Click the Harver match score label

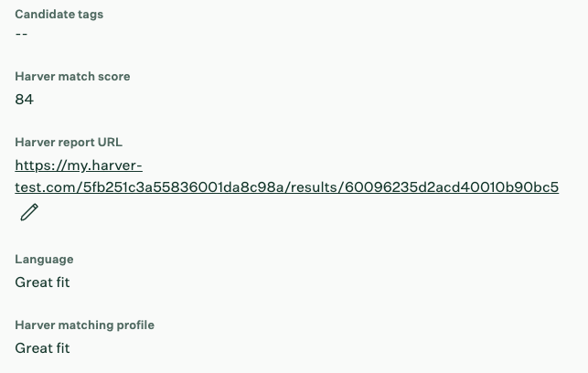pos(72,77)
